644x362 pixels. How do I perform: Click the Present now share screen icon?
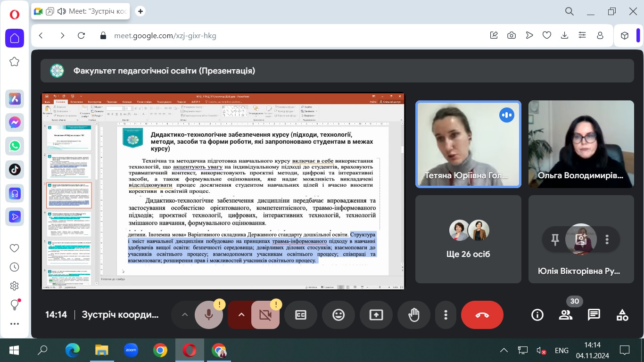(x=376, y=314)
